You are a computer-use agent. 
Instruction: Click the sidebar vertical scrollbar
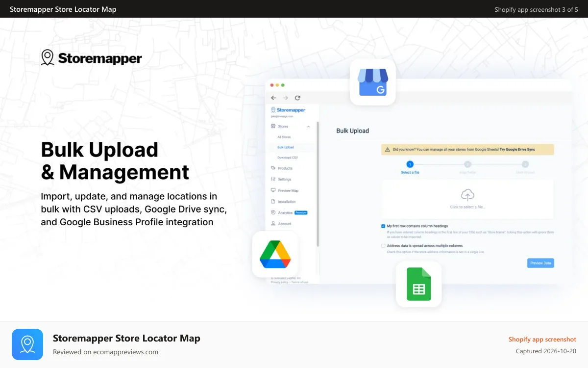[x=318, y=184]
